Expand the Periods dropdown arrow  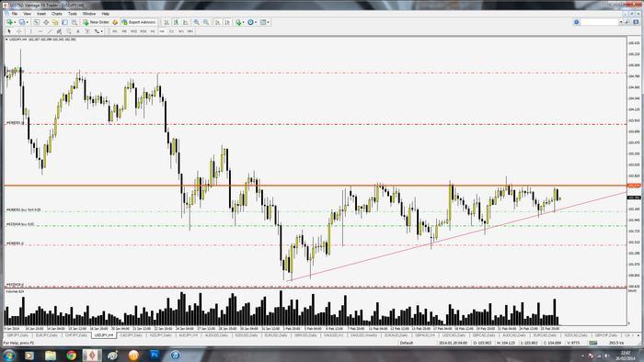pos(256,22)
